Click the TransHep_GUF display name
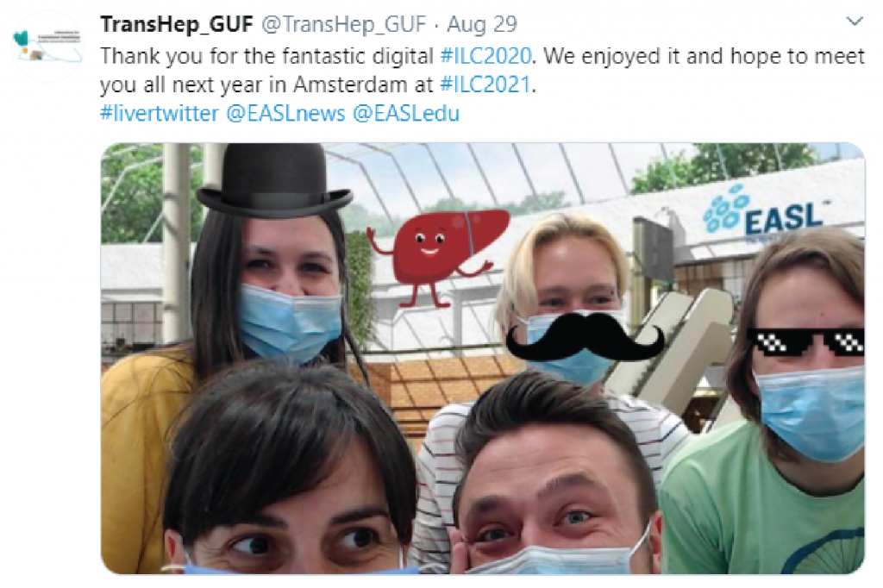This screenshot has width=883, height=588. coord(177,24)
